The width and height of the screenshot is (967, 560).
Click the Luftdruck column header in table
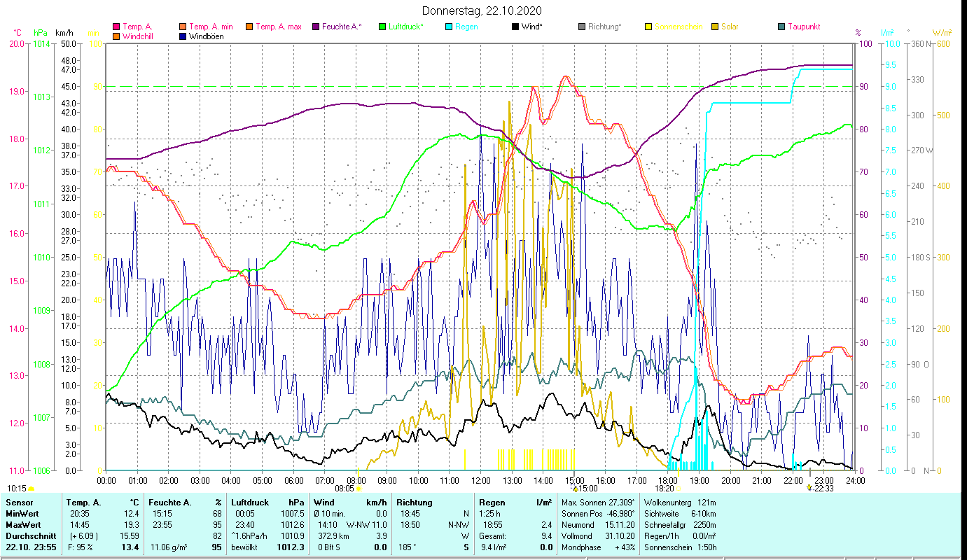tap(251, 503)
